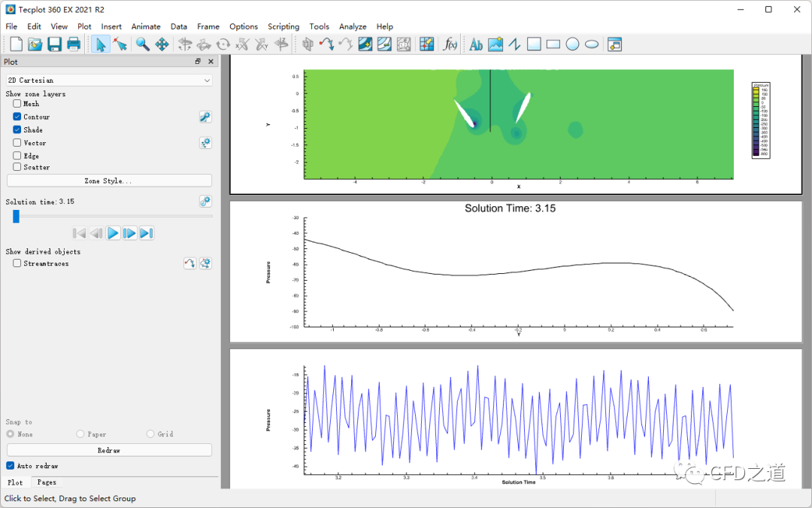Image resolution: width=812 pixels, height=508 pixels.
Task: Click the solution time slider handle
Action: point(16,217)
